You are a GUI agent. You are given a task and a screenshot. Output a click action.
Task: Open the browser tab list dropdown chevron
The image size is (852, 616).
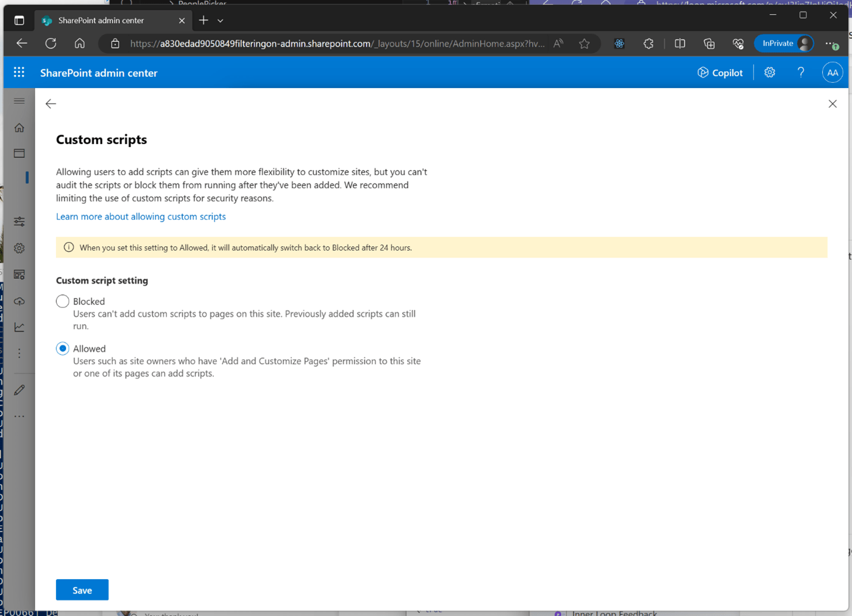pos(220,21)
